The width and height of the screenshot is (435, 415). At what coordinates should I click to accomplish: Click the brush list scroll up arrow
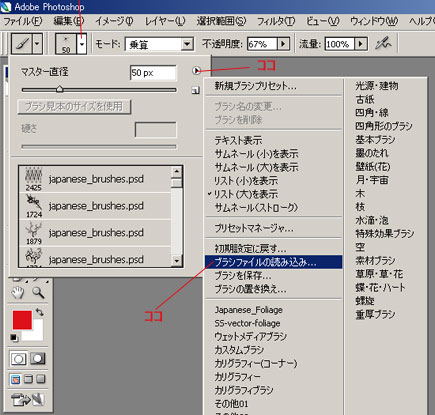[x=177, y=171]
